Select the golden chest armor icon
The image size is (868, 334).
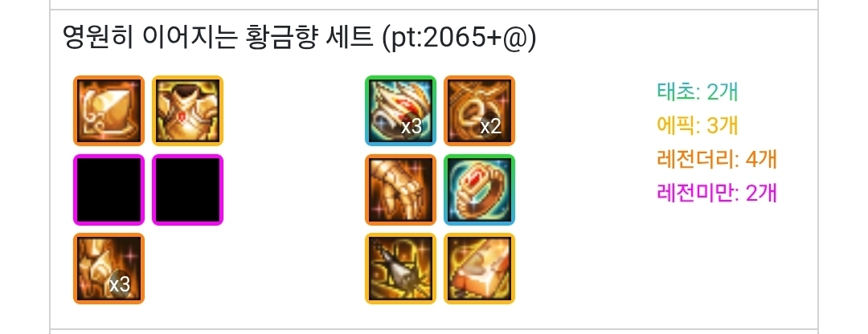[187, 111]
